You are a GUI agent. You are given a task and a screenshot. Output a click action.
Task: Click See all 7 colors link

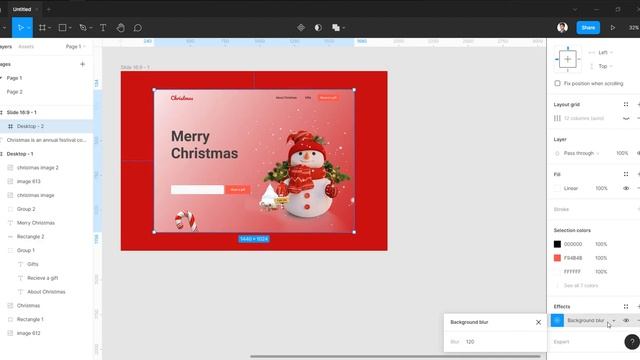pos(581,286)
